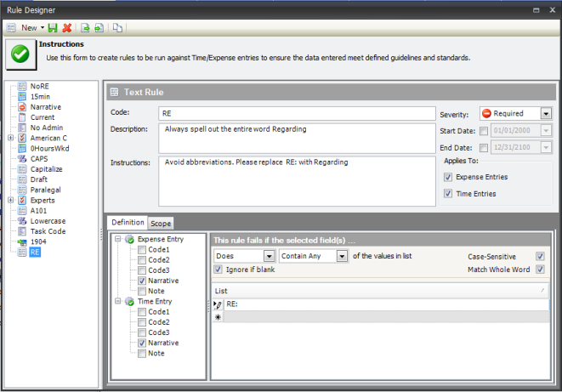Toggle the Case-Sensitive checkbox

click(540, 256)
